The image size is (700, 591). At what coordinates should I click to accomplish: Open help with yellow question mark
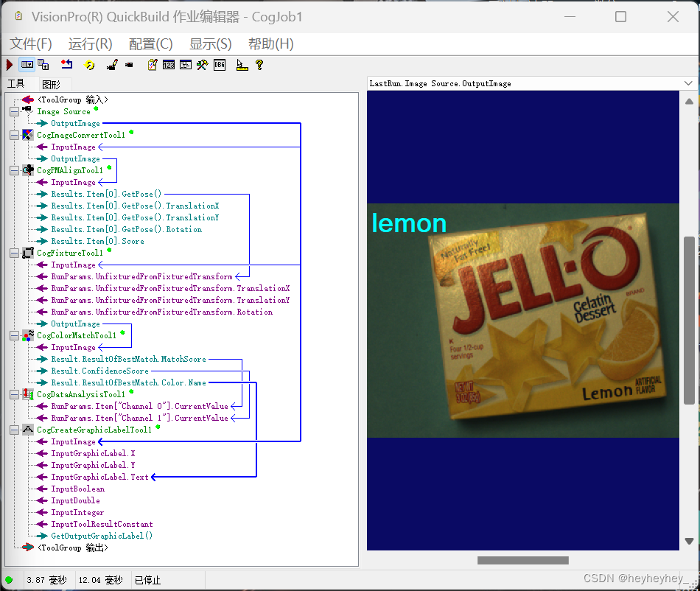[x=259, y=65]
